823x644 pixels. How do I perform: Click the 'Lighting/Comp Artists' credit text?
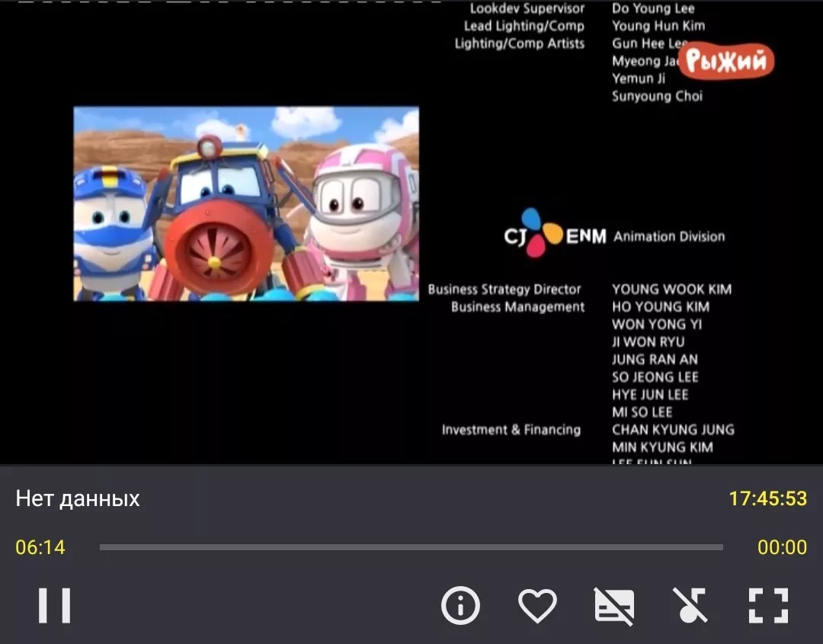pyautogui.click(x=520, y=43)
